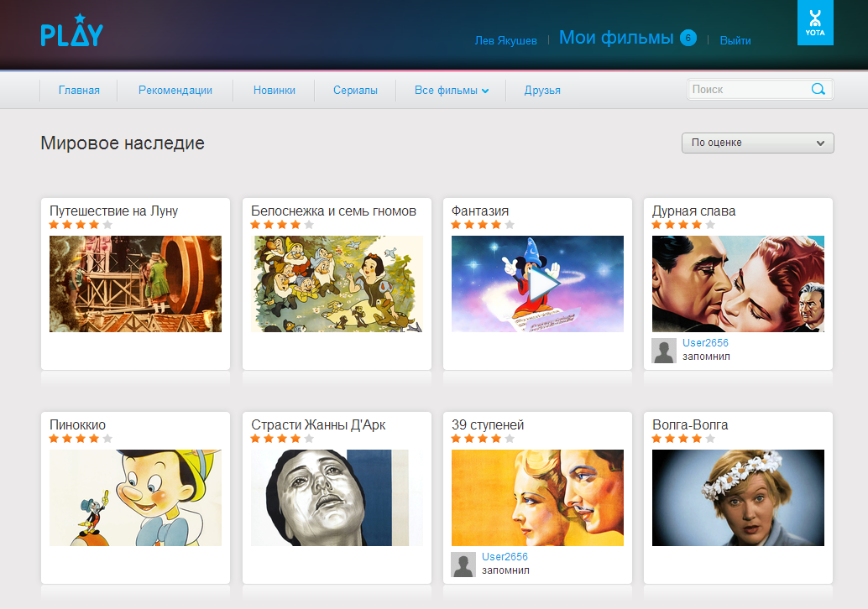Go to Главная tab
This screenshot has width=868, height=609.
(79, 90)
